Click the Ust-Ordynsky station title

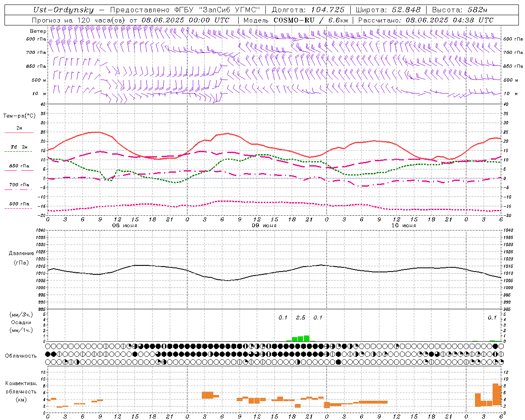64,10
